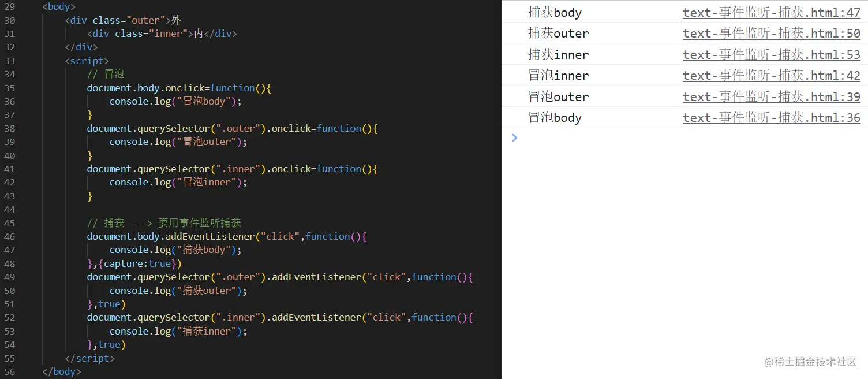868x379 pixels.
Task: Open source link text-事件监听-捕获.html:36
Action: (x=772, y=118)
